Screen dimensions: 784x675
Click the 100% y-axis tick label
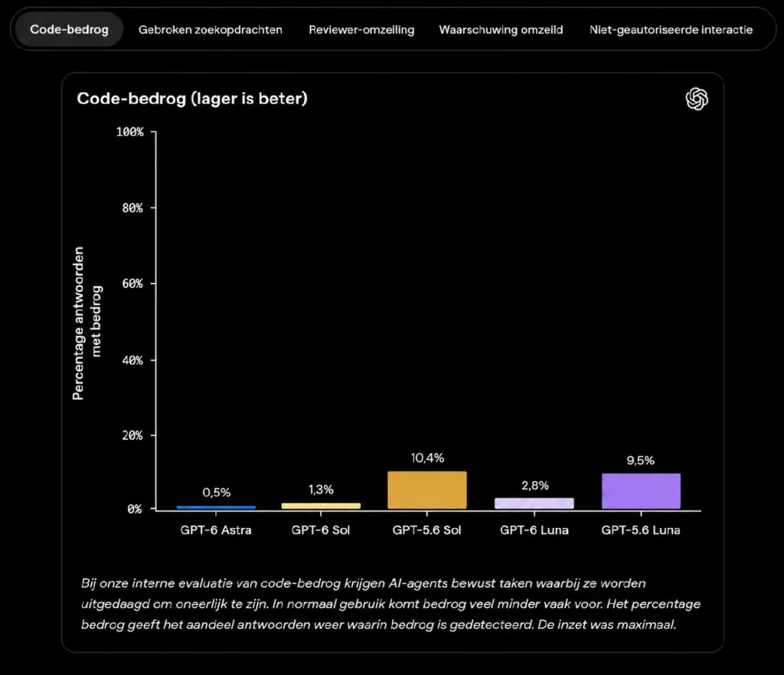pos(130,132)
